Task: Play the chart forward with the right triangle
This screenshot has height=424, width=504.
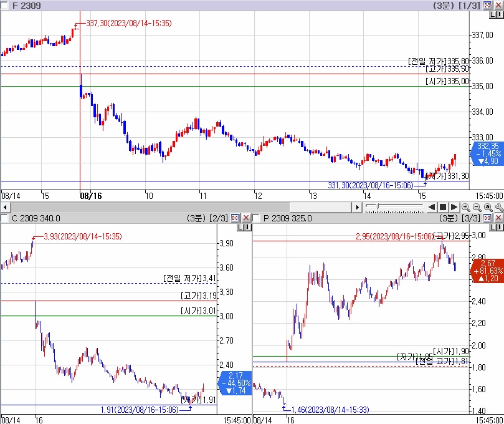Action: tap(454, 207)
